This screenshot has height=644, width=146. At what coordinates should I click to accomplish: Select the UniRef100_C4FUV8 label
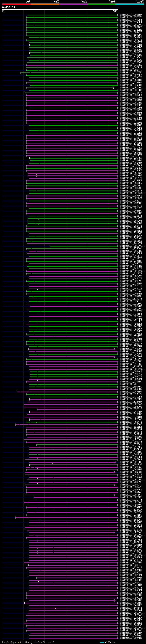click(131, 278)
